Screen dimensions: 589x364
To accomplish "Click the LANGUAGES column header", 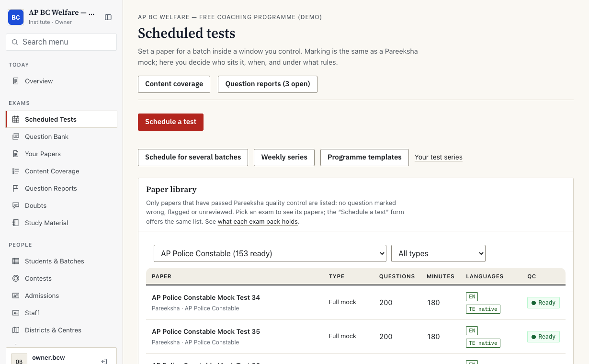I will click(485, 276).
